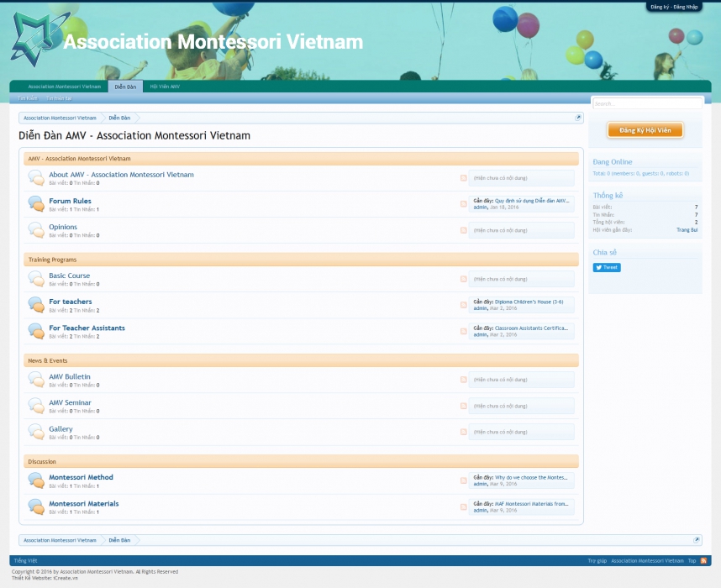Open latest member Trang Bui profile
Screen dimensions: 721x588
[687, 229]
